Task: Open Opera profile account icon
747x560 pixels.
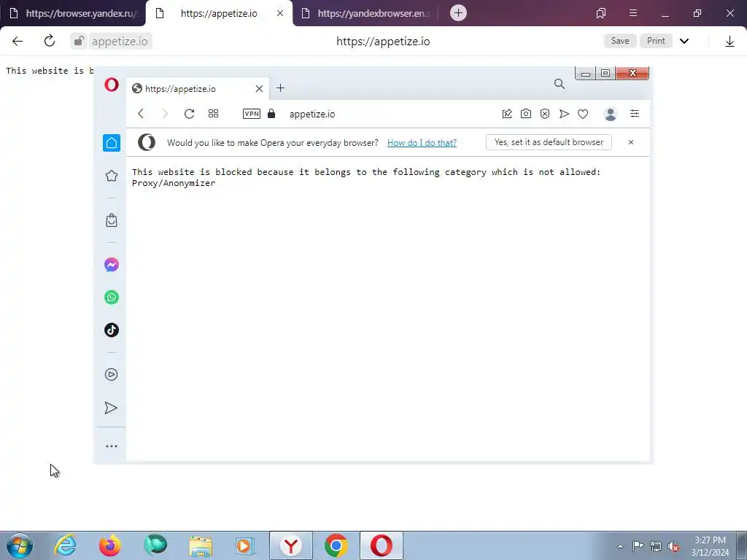Action: click(611, 114)
